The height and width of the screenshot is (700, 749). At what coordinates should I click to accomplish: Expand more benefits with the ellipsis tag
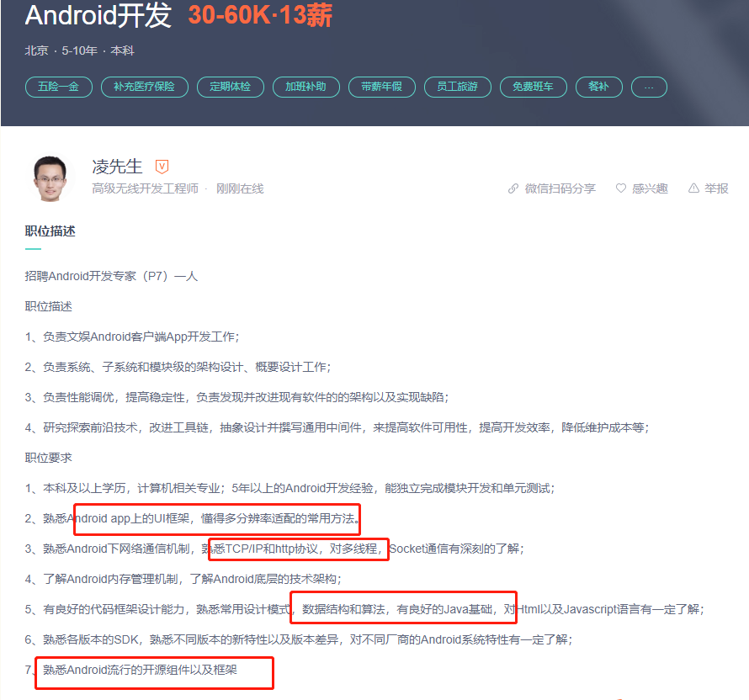pyautogui.click(x=649, y=87)
